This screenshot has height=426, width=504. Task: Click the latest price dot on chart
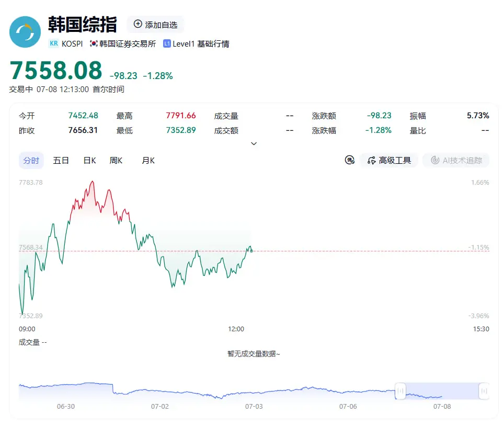point(251,251)
